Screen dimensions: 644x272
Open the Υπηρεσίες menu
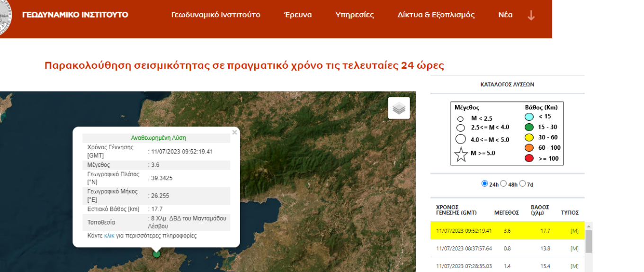354,15
